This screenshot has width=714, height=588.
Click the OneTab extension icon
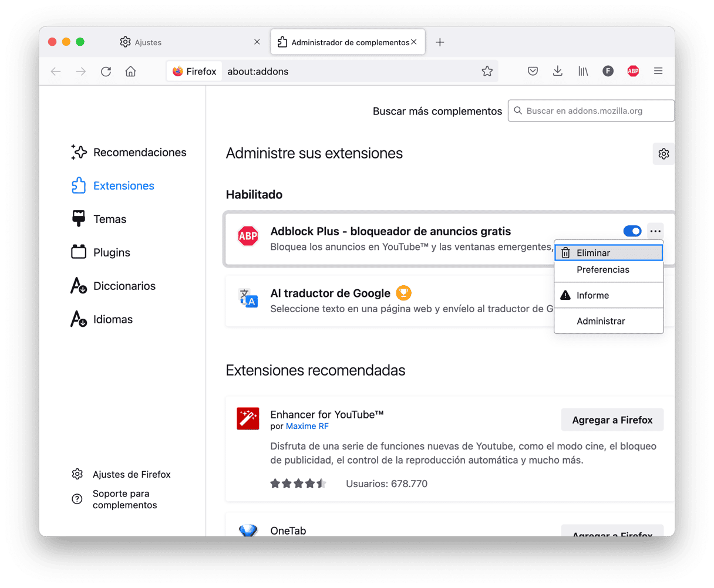248,530
